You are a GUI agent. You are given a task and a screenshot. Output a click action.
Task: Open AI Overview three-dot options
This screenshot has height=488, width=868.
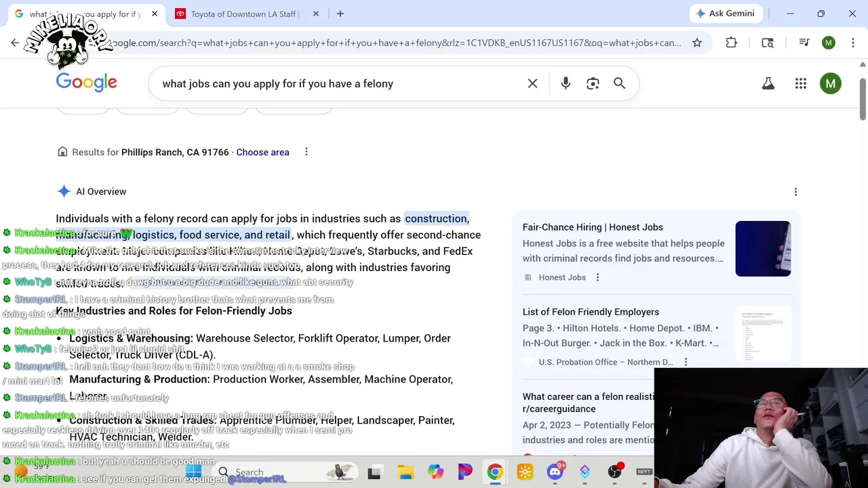point(795,192)
